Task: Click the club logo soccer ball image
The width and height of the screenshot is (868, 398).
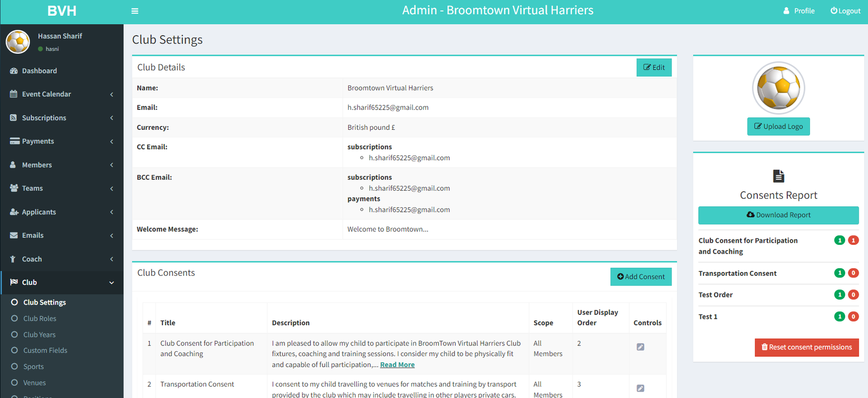Action: (x=778, y=88)
